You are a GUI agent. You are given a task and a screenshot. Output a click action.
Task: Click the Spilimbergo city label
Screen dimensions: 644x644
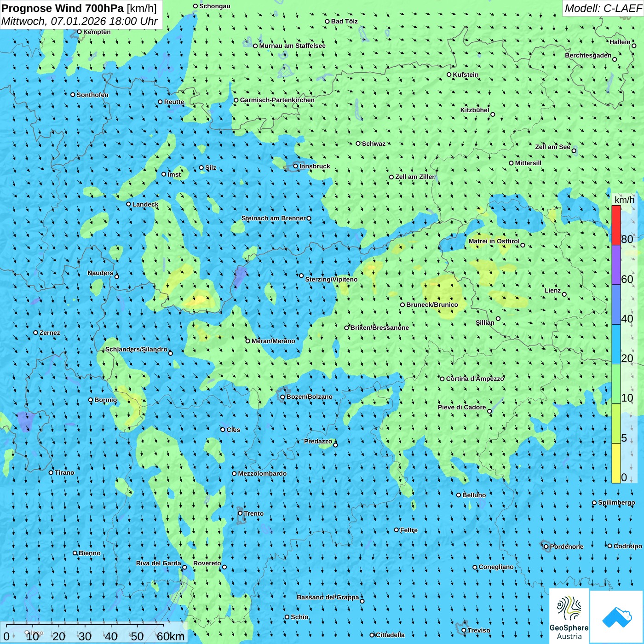(x=616, y=502)
